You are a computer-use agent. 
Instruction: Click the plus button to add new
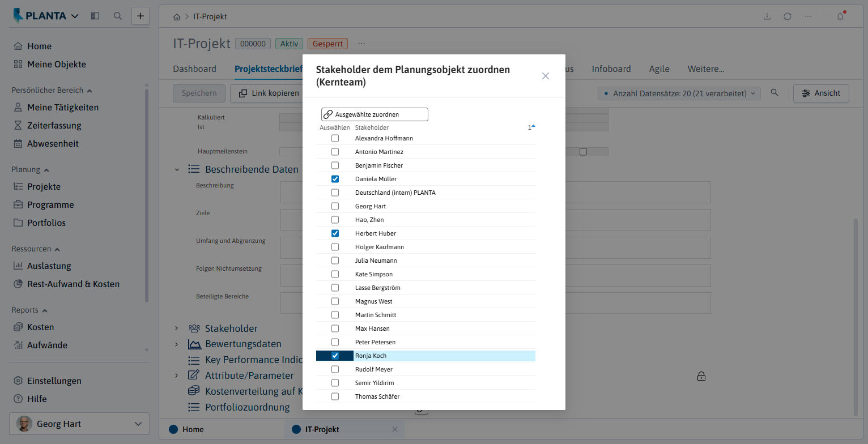pyautogui.click(x=141, y=16)
